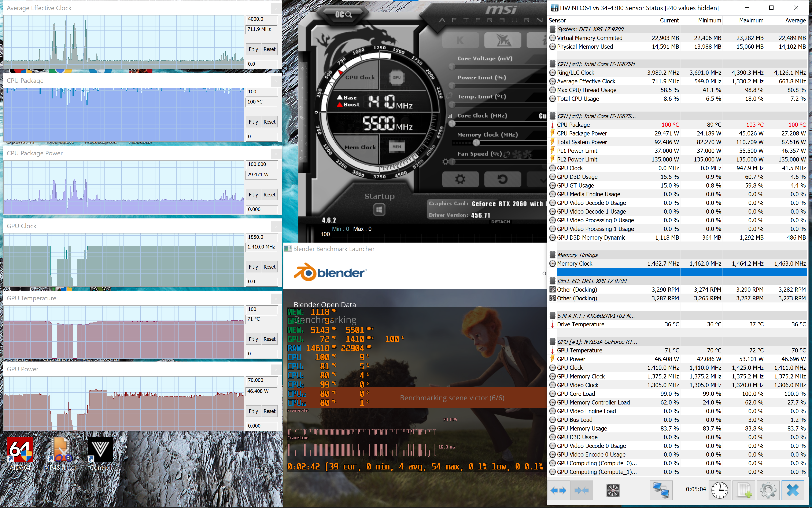Viewport: 812px width, 508px height.
Task: Close Average Effective Clock graph window
Action: tap(276, 8)
